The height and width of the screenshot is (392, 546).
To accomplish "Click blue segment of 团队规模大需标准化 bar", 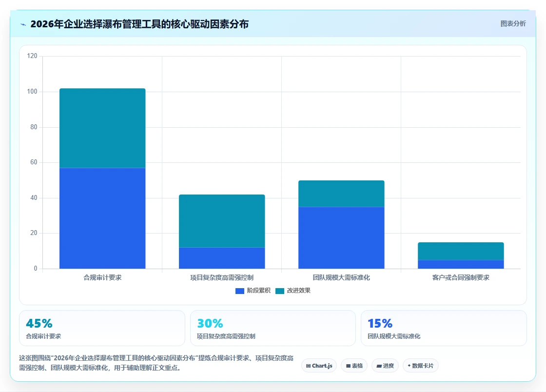I will coord(341,238).
